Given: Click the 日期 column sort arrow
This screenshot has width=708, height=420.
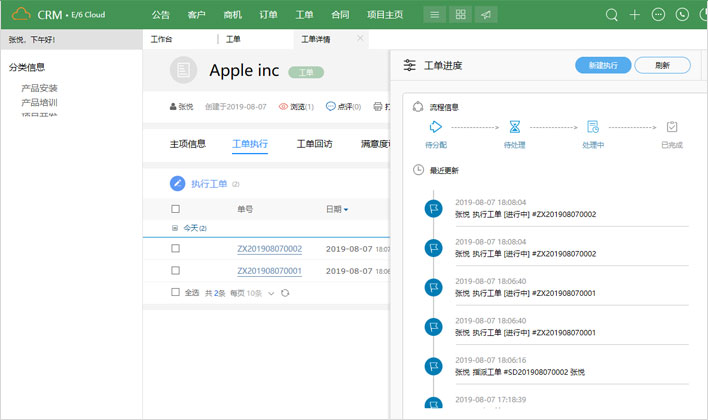Looking at the screenshot, I should pyautogui.click(x=347, y=210).
